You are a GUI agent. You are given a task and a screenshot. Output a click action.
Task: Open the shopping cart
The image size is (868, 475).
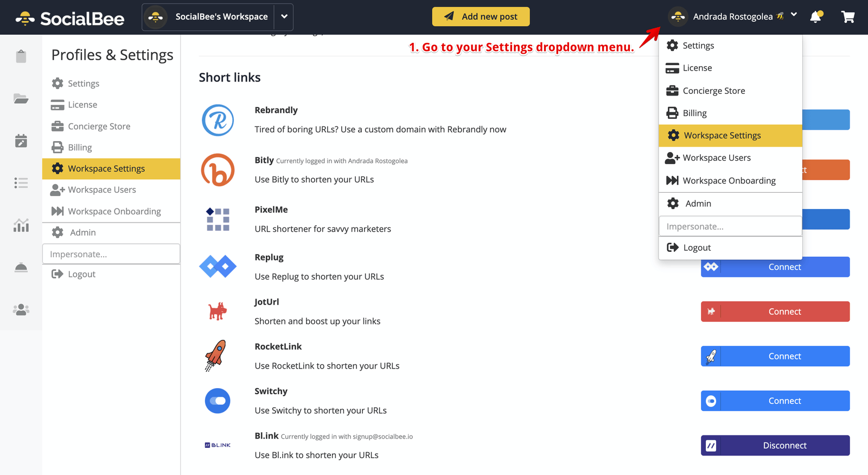[848, 17]
